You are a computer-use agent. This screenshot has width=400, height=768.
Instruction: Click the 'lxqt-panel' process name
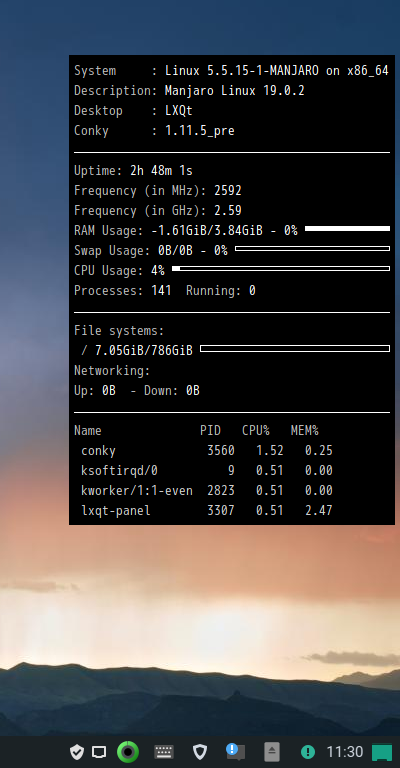click(116, 511)
